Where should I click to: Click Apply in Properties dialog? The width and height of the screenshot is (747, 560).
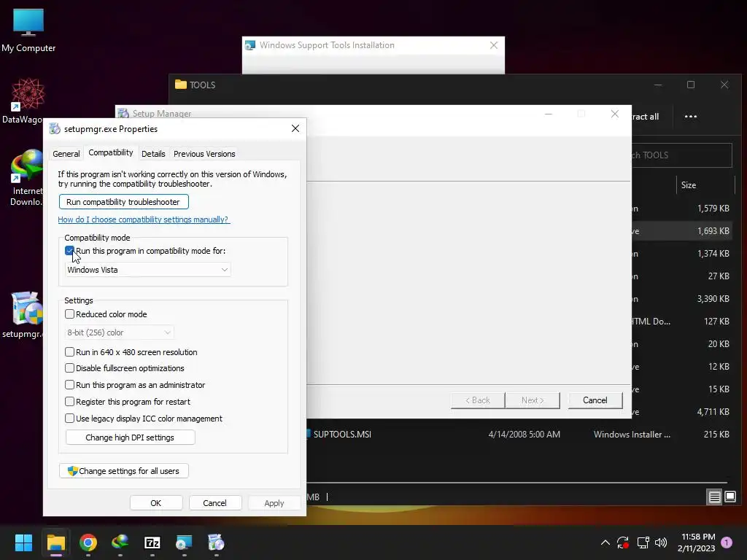click(274, 503)
